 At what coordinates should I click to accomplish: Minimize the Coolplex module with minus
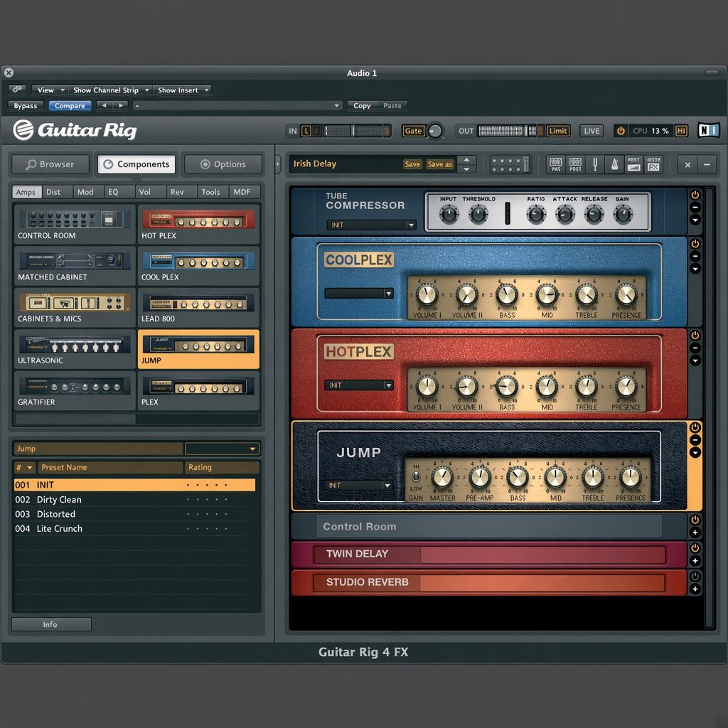695,256
